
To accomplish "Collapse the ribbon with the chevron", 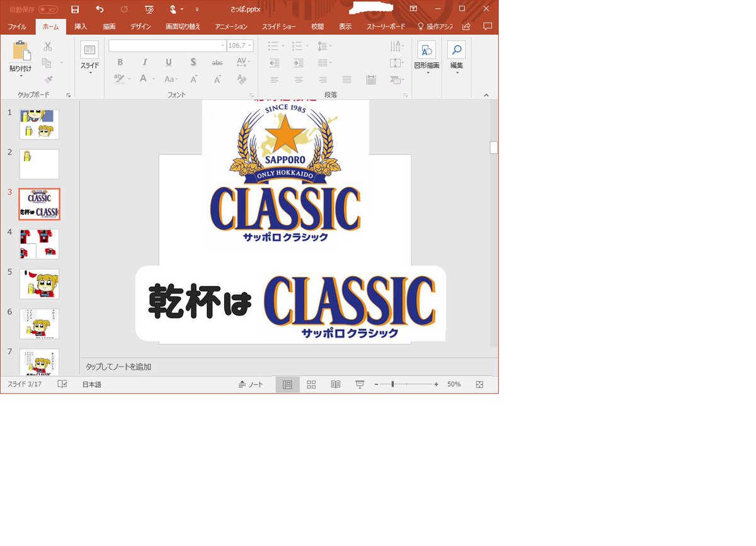I will [x=486, y=94].
